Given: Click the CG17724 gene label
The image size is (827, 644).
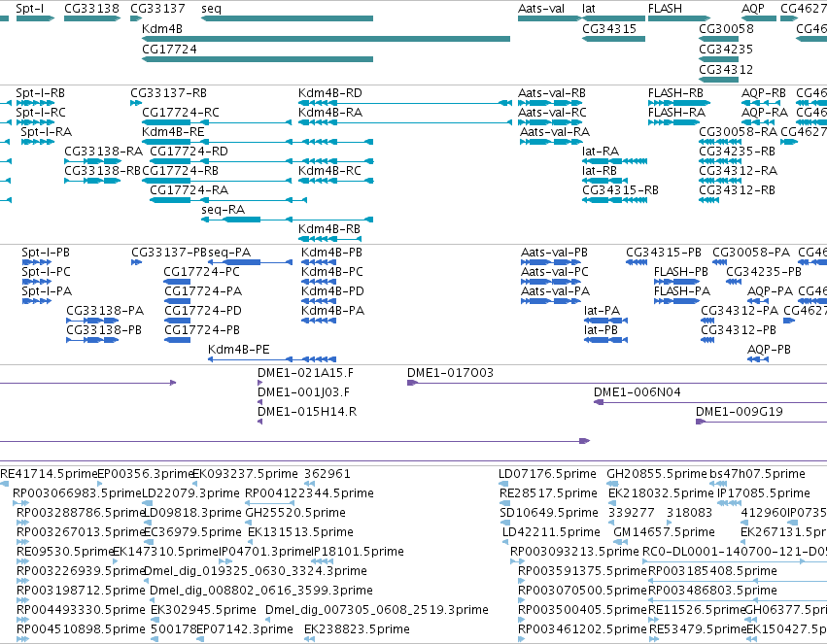Looking at the screenshot, I should pos(169,49).
